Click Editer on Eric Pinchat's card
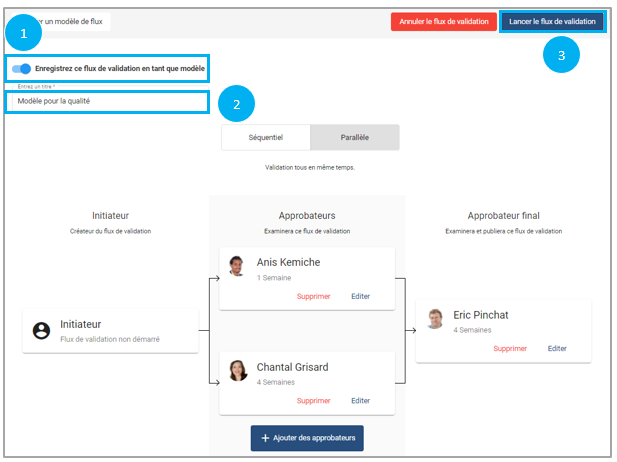The width and height of the screenshot is (617, 462). (557, 348)
